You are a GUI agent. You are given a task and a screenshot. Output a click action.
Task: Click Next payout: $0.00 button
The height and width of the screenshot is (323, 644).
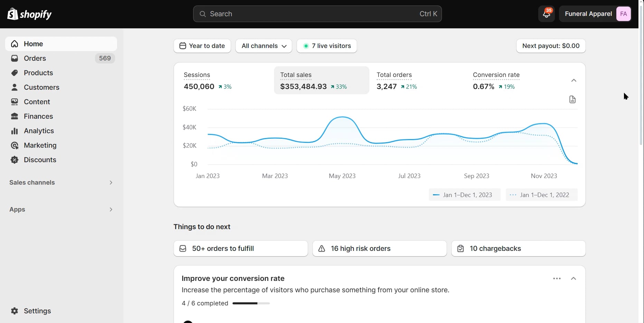pyautogui.click(x=551, y=46)
